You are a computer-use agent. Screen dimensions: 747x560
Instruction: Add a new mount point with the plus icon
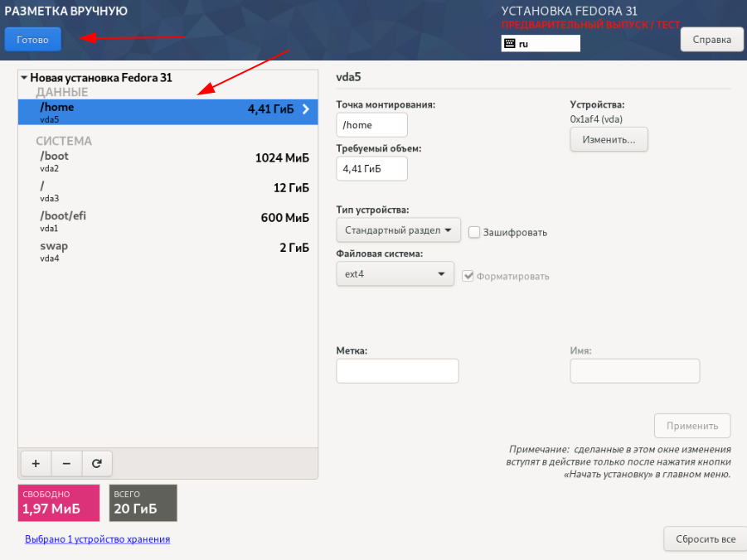pos(35,463)
